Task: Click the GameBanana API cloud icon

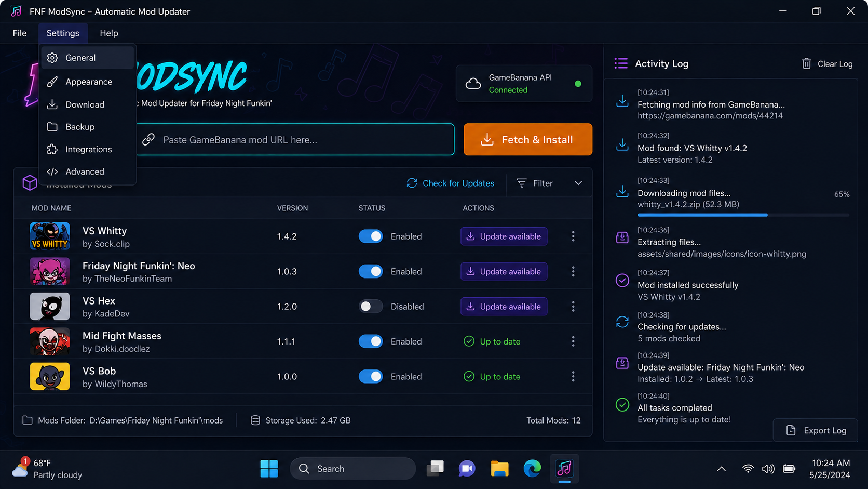Action: 473,84
